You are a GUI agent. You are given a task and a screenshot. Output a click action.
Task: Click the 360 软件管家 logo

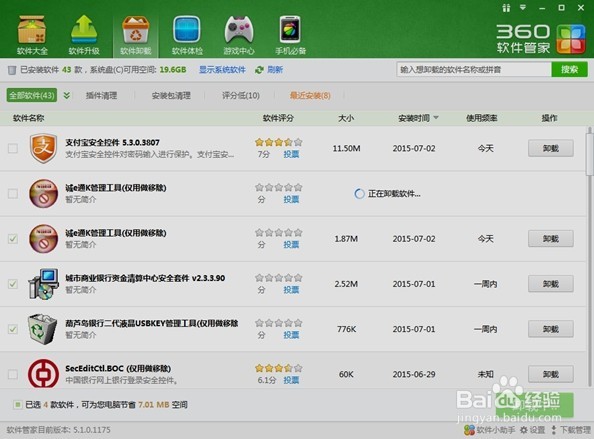[x=541, y=39]
